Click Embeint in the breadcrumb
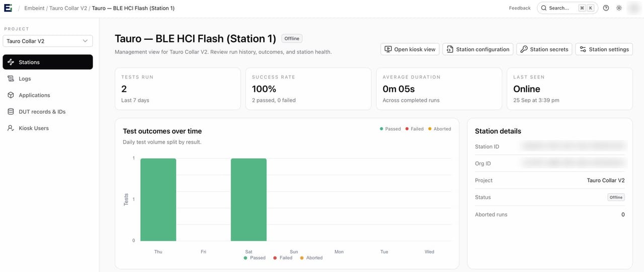 click(x=34, y=8)
